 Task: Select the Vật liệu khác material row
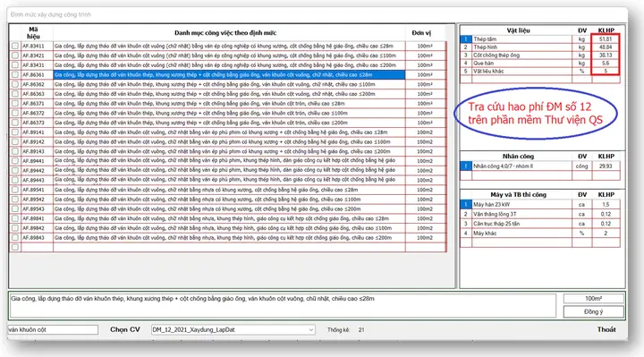[x=539, y=71]
